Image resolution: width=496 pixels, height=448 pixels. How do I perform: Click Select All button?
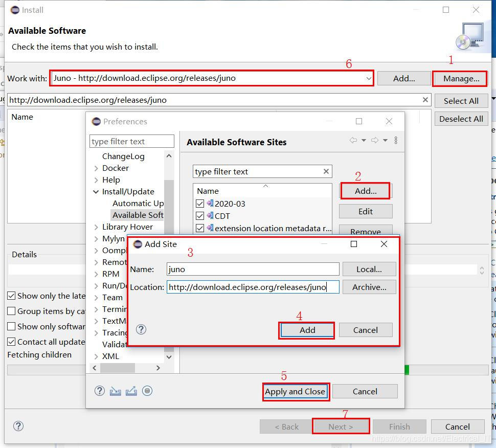tap(461, 101)
